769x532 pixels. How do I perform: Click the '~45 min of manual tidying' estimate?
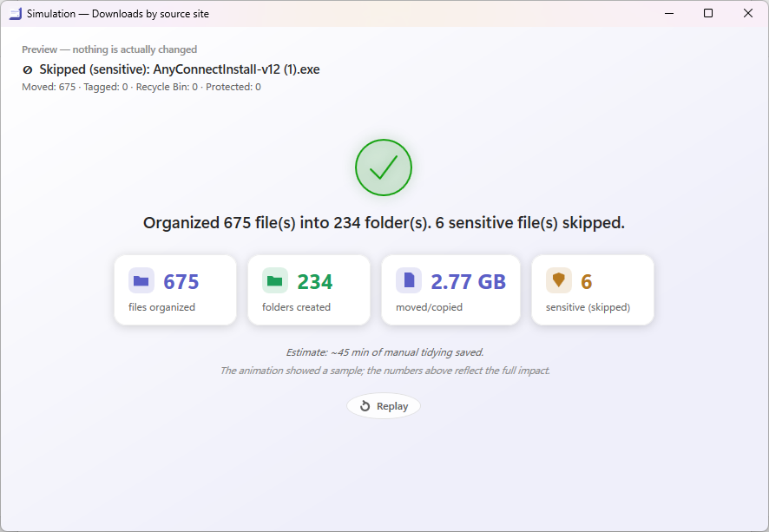385,352
